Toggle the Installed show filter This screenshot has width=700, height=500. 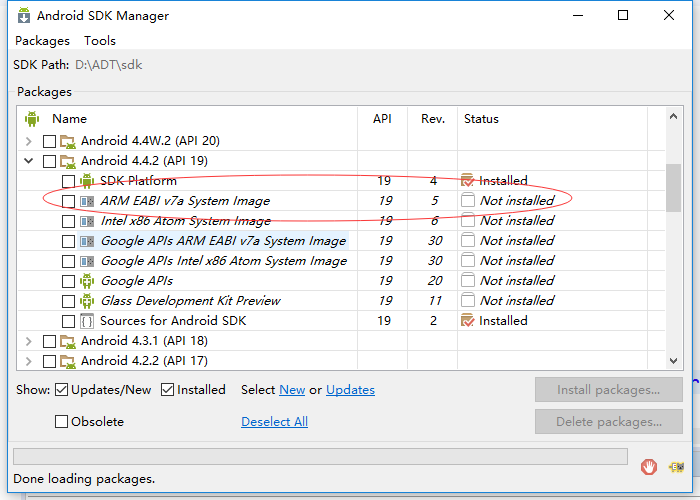pos(167,390)
